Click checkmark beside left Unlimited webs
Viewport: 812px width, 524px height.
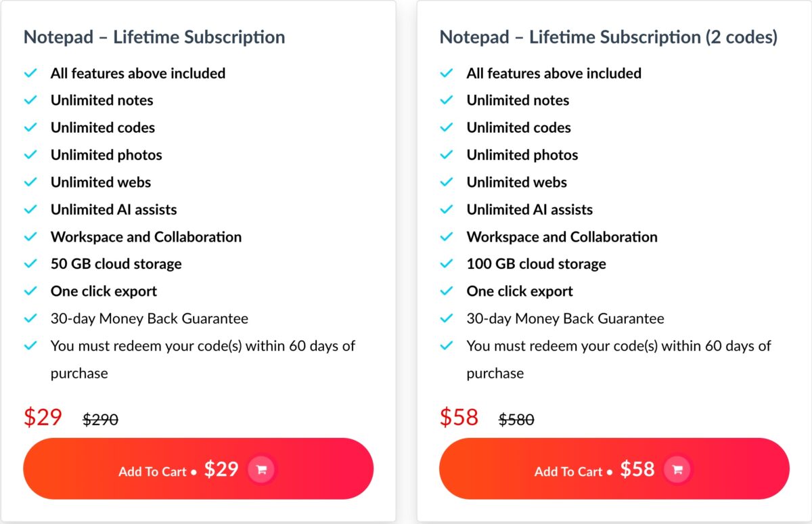click(x=30, y=182)
